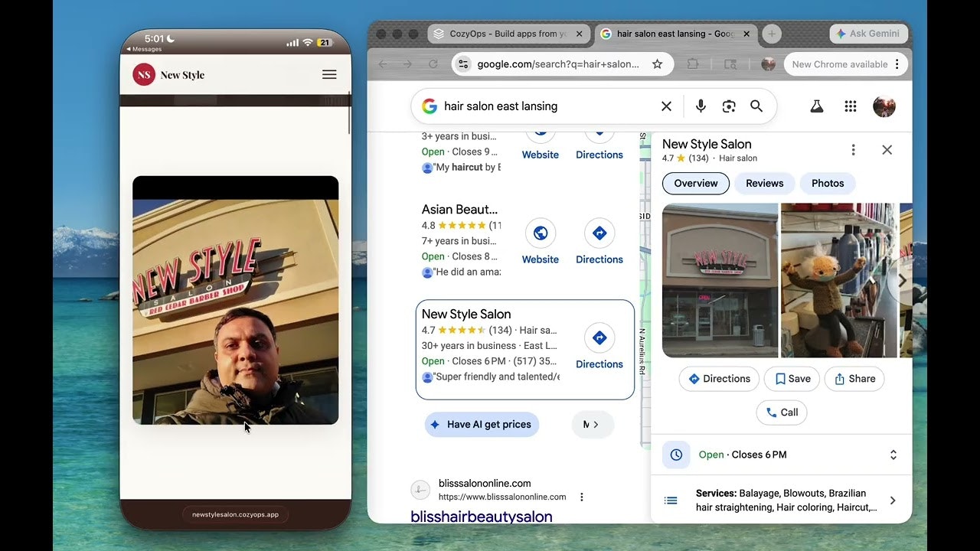Expand the cut-off chip with arrow

[x=593, y=425]
